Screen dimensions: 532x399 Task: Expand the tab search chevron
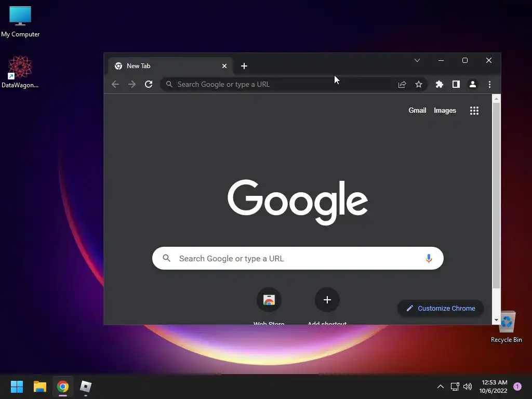point(417,60)
